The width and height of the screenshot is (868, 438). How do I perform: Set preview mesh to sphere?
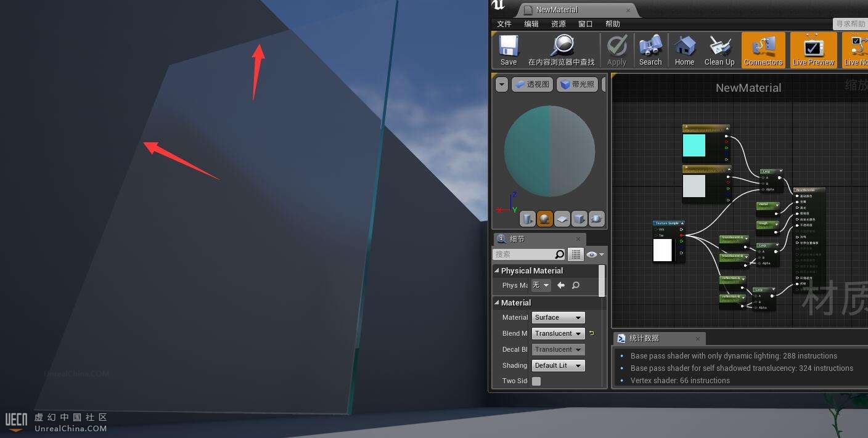544,219
